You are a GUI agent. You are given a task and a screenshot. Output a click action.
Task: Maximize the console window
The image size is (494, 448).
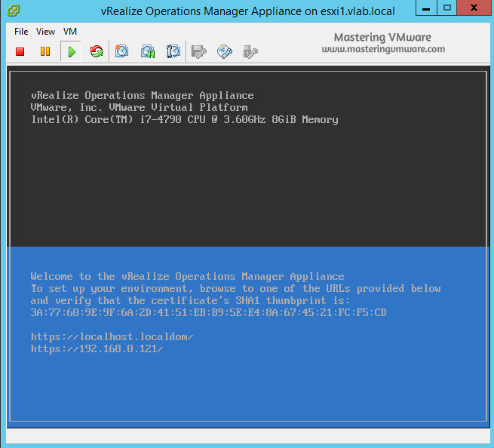pyautogui.click(x=446, y=8)
